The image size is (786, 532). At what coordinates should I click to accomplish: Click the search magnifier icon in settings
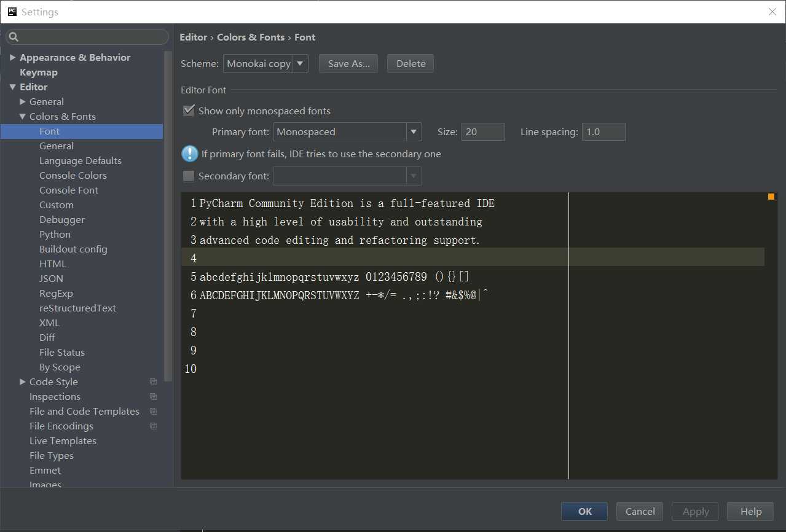click(14, 37)
